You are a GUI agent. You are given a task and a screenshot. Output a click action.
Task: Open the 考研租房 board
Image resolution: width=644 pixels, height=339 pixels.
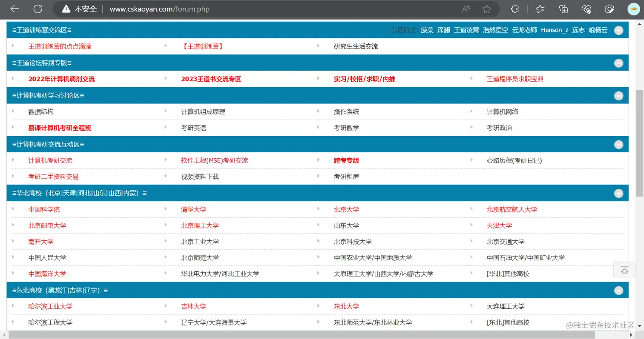coord(347,177)
